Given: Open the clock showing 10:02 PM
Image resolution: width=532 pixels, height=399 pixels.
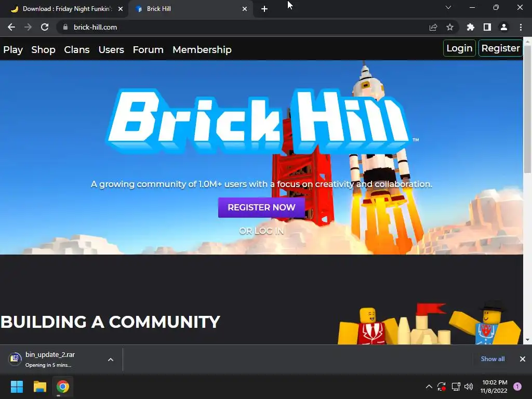Looking at the screenshot, I should [494, 387].
